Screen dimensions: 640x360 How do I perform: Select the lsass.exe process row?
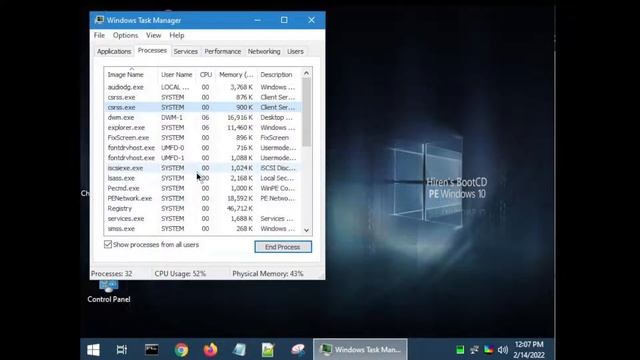coord(203,178)
